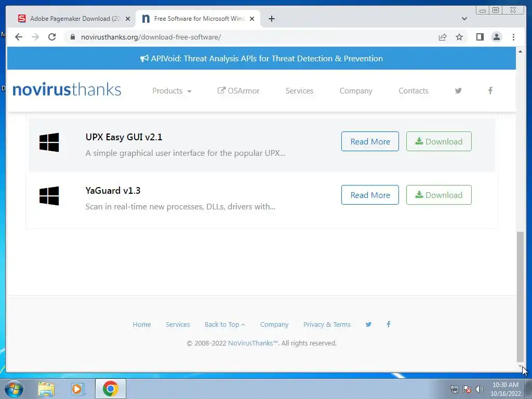Open the APIVoid threat analysis banner
Image resolution: width=532 pixels, height=399 pixels.
click(262, 58)
